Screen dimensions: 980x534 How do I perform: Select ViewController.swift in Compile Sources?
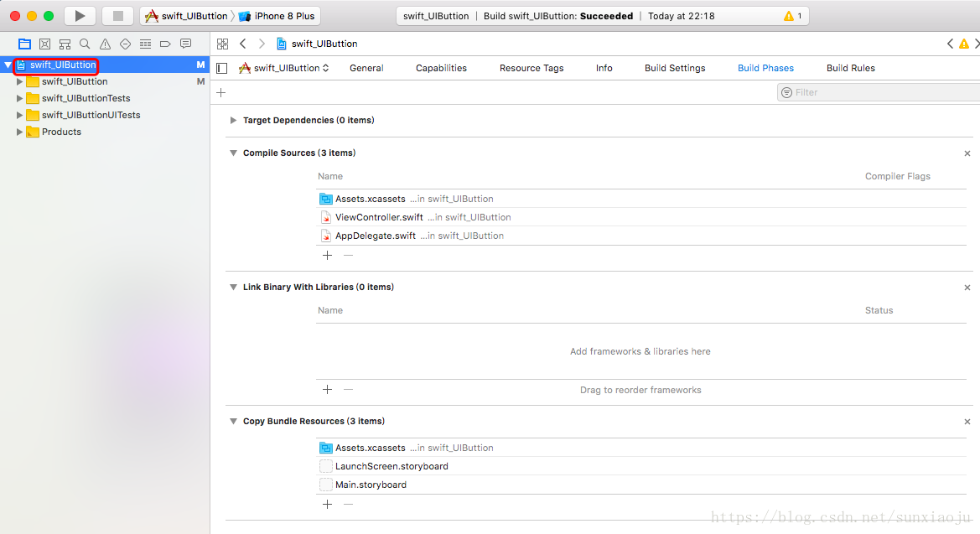641,217
